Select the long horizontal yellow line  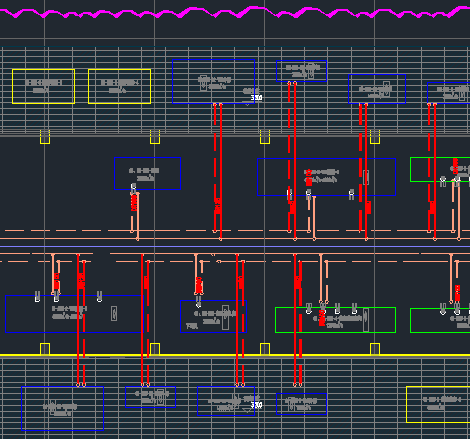click(235, 356)
